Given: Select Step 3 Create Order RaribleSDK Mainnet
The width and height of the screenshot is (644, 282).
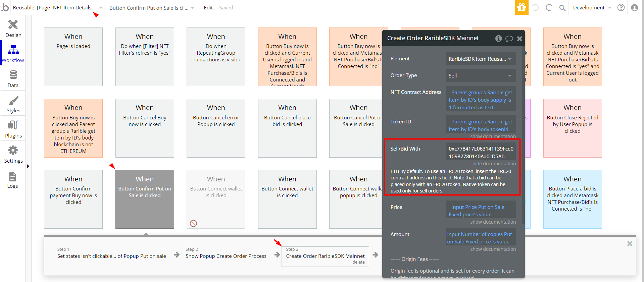Looking at the screenshot, I should pyautogui.click(x=325, y=256).
